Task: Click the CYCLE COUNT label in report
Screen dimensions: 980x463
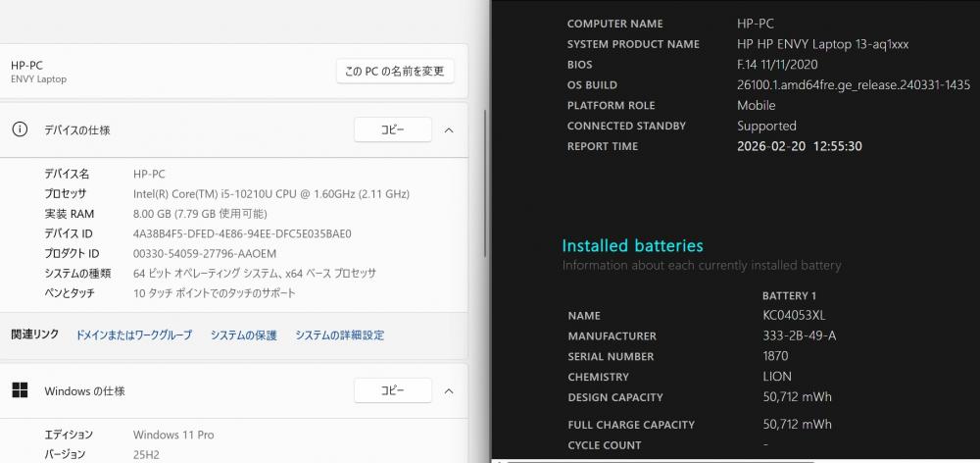Action: coord(605,445)
